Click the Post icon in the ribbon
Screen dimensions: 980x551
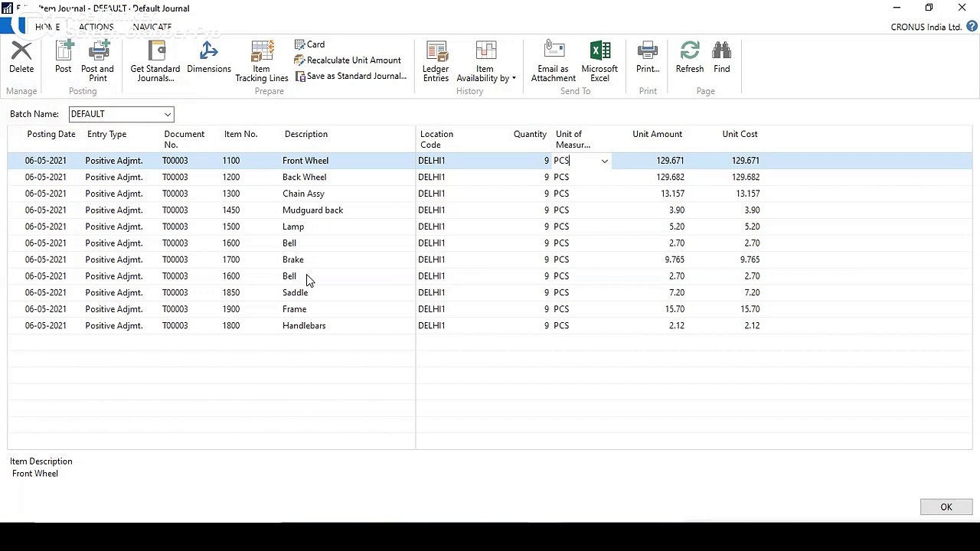pos(64,52)
